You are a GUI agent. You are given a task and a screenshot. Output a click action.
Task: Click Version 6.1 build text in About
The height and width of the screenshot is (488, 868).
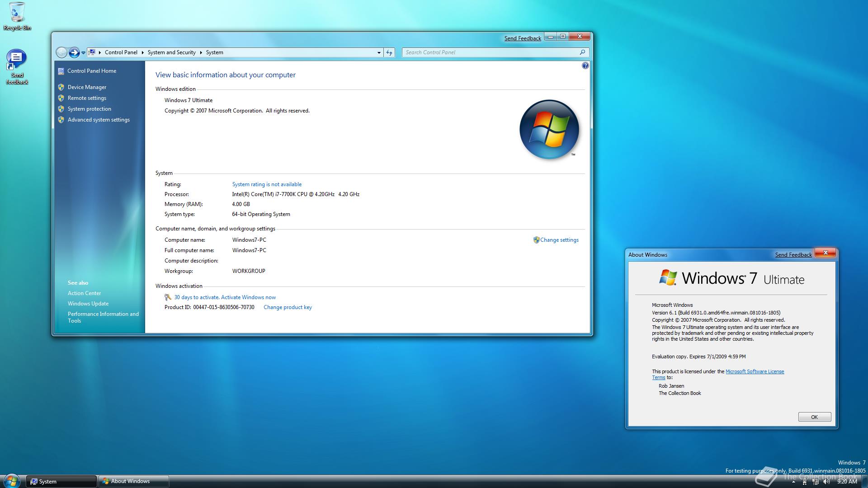[x=716, y=313]
